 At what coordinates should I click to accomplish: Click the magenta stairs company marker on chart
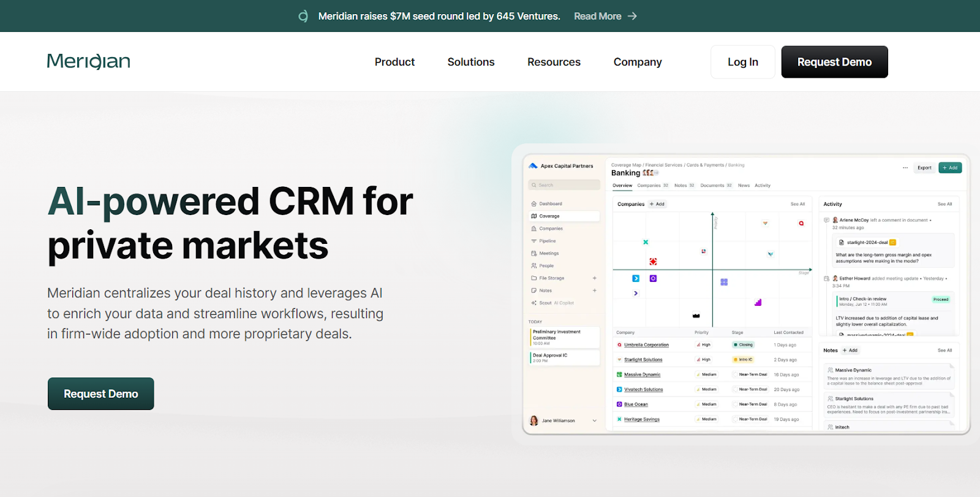tap(758, 302)
